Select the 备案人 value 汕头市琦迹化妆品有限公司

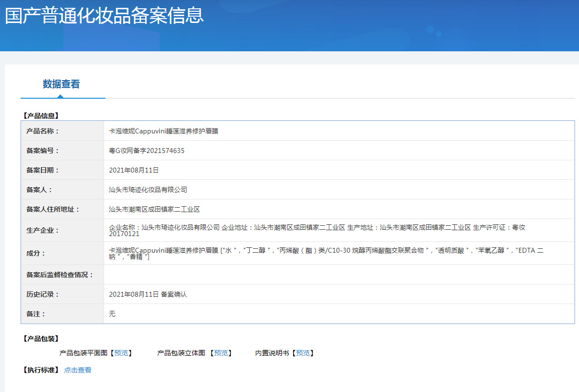(x=148, y=190)
